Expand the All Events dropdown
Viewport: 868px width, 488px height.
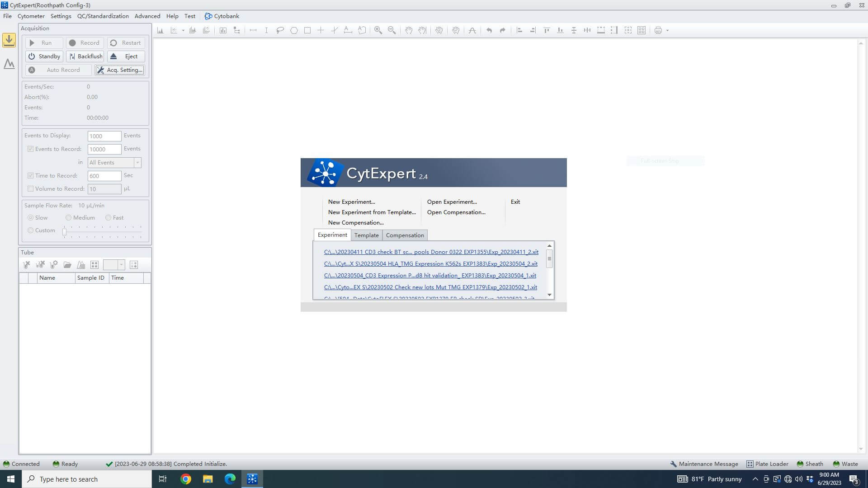click(x=137, y=163)
